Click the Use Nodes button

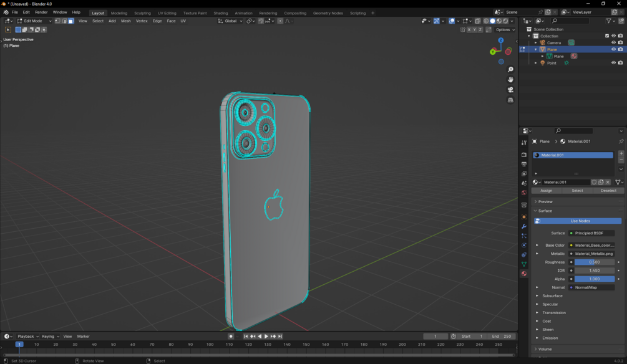click(578, 221)
